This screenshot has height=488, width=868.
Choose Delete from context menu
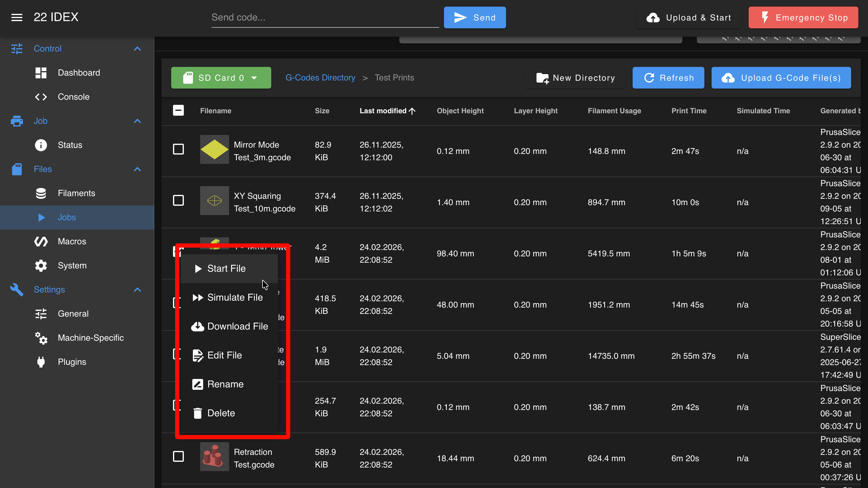point(229,413)
